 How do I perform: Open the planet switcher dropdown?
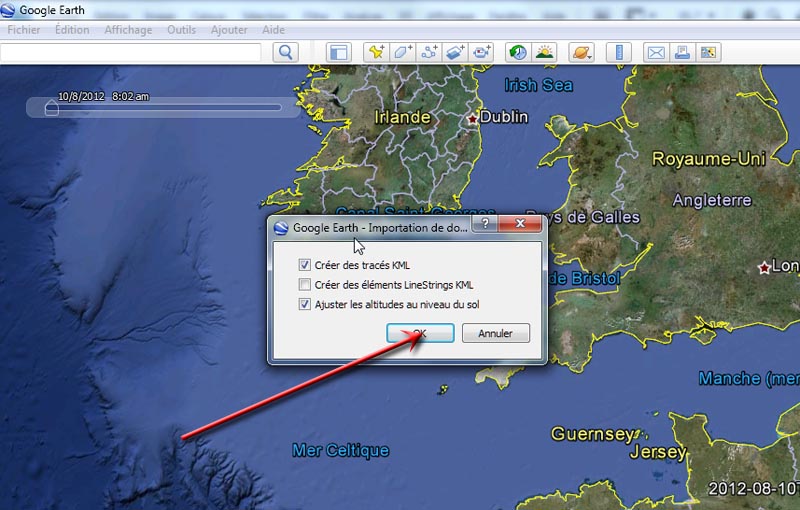pyautogui.click(x=581, y=53)
